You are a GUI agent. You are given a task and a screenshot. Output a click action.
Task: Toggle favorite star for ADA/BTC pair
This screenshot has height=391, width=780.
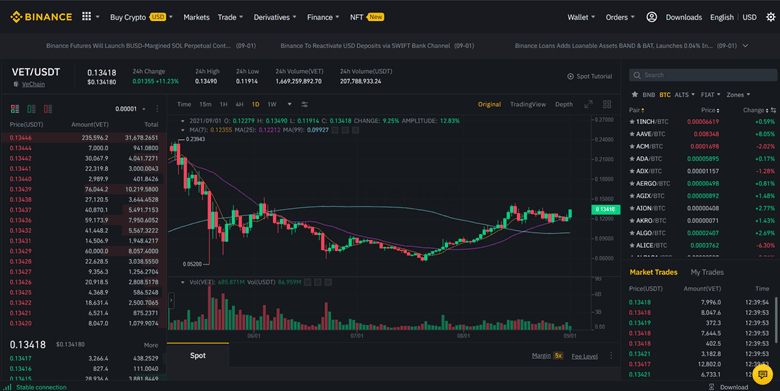coord(632,159)
